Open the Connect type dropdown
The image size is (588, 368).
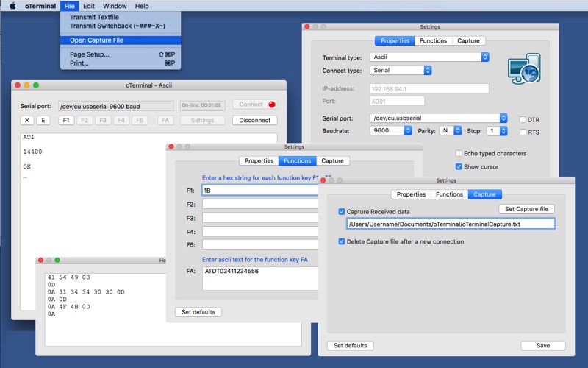click(401, 70)
